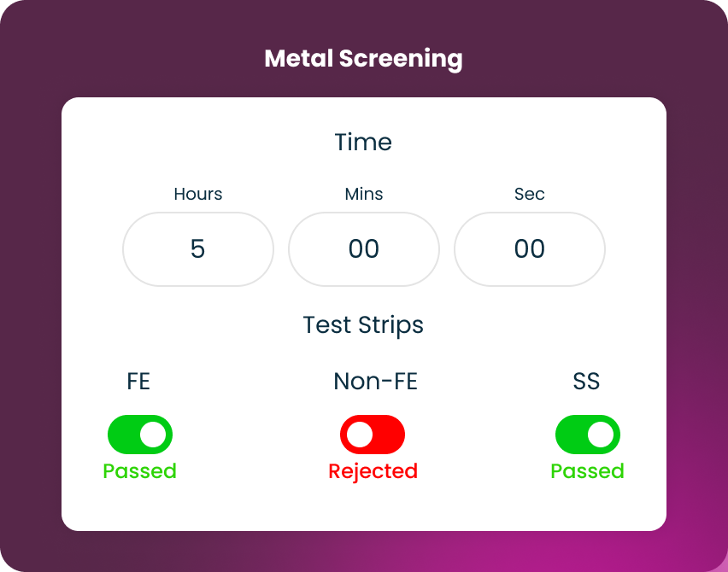The image size is (728, 572).
Task: Click the Test Strips section heading
Action: click(x=364, y=325)
